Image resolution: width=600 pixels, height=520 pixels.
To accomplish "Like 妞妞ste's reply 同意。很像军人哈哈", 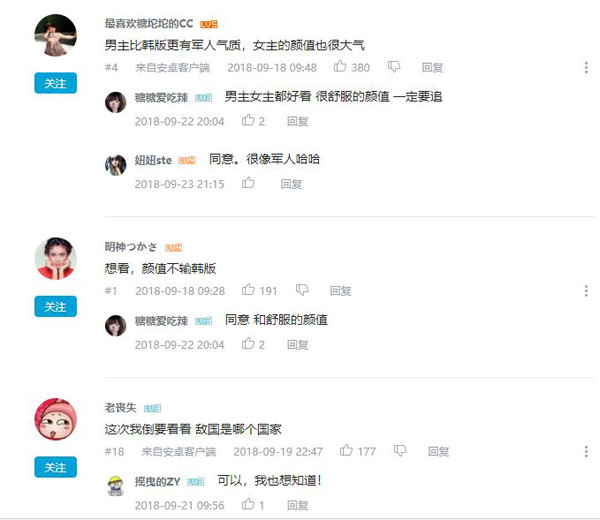I will [248, 183].
